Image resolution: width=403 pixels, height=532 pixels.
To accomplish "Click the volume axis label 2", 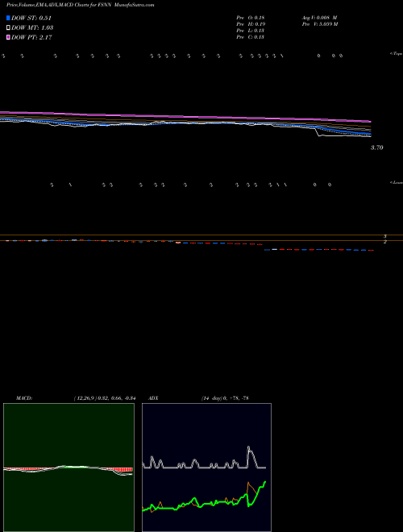I will tap(385, 242).
